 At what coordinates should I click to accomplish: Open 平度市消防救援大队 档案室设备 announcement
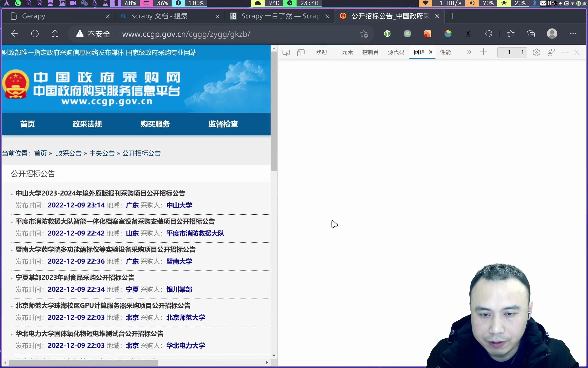point(115,221)
